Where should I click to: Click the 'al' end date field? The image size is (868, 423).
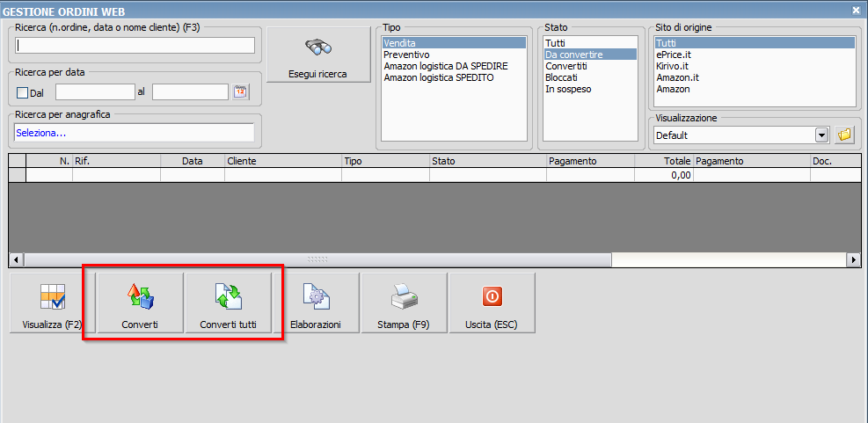(x=191, y=92)
